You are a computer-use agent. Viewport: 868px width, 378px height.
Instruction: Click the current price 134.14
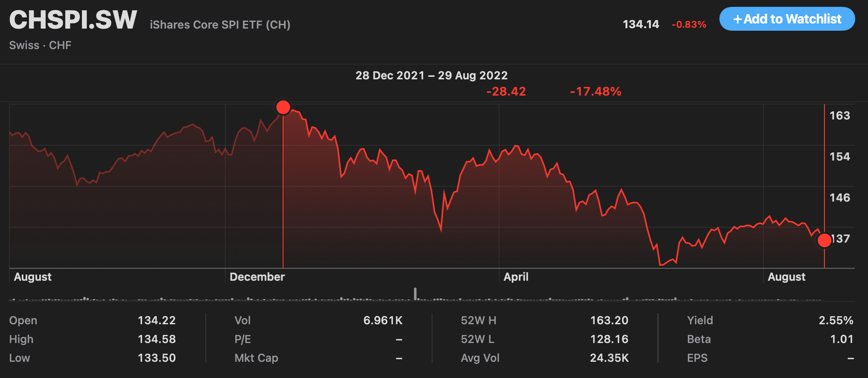[641, 24]
